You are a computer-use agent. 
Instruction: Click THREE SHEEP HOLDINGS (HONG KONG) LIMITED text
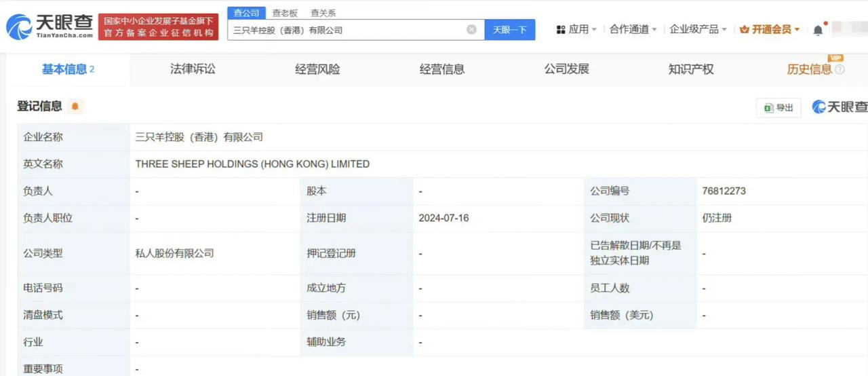coord(252,164)
